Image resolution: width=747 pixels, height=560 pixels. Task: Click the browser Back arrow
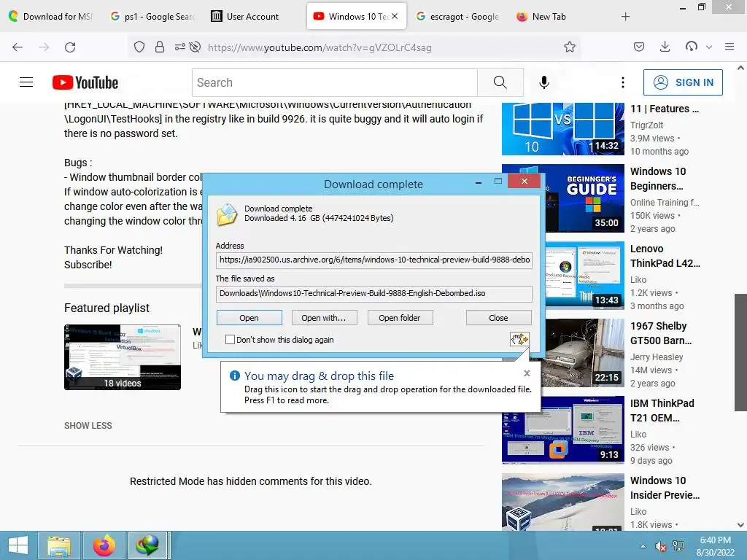tap(18, 47)
